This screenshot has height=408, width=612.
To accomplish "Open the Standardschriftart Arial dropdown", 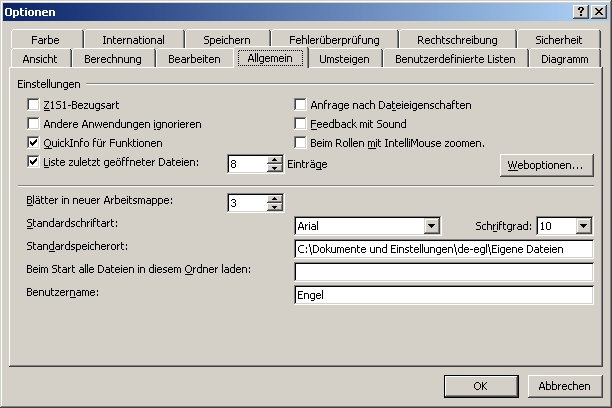I will [431, 226].
